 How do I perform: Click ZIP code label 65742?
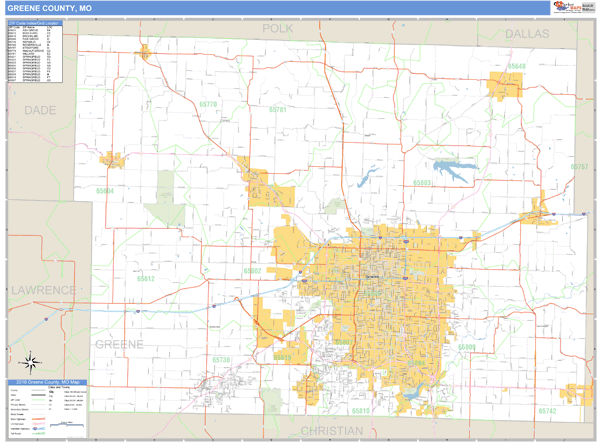(x=546, y=411)
